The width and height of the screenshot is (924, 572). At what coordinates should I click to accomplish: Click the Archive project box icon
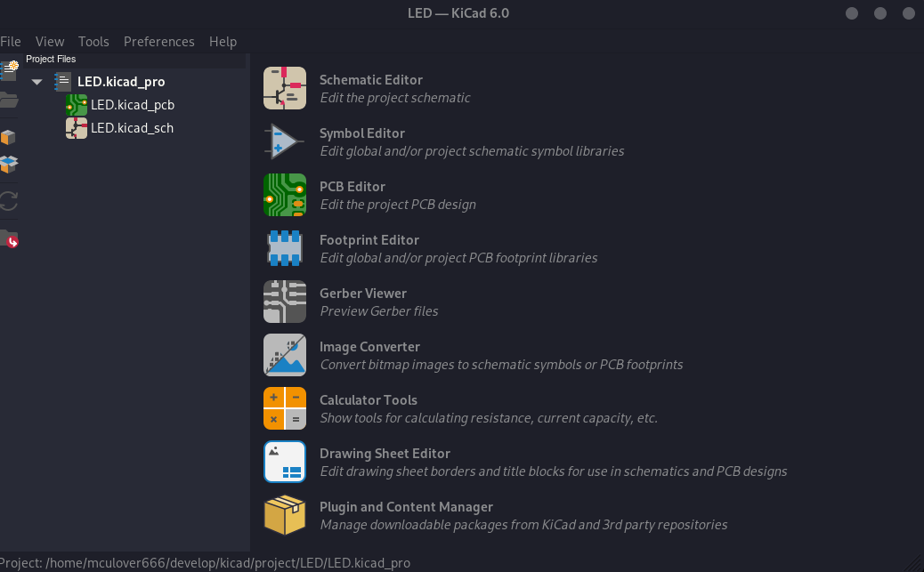8,137
